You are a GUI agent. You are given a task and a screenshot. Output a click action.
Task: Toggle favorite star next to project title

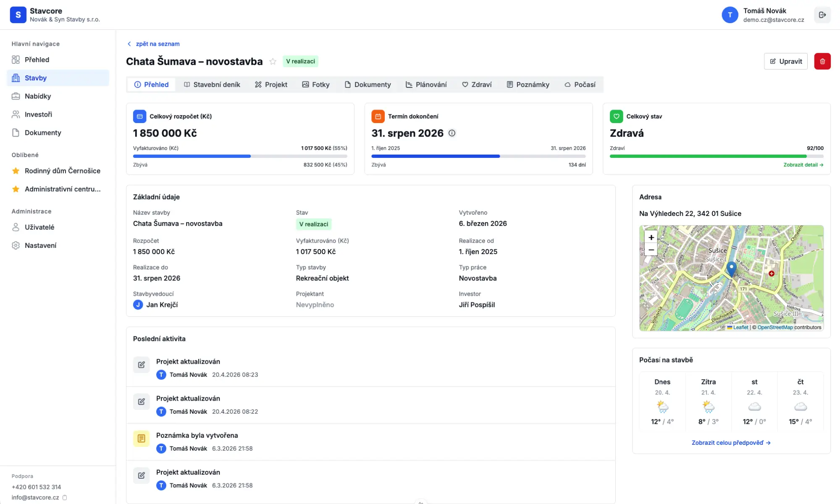coord(273,61)
